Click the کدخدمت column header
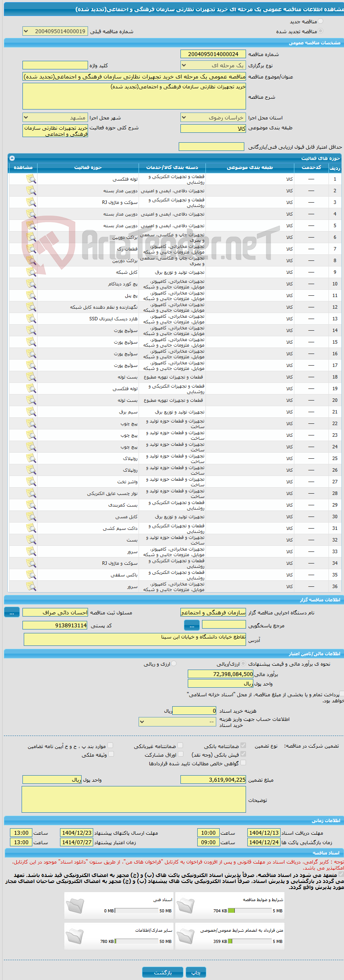This screenshot has width=344, height=980. click(x=311, y=167)
